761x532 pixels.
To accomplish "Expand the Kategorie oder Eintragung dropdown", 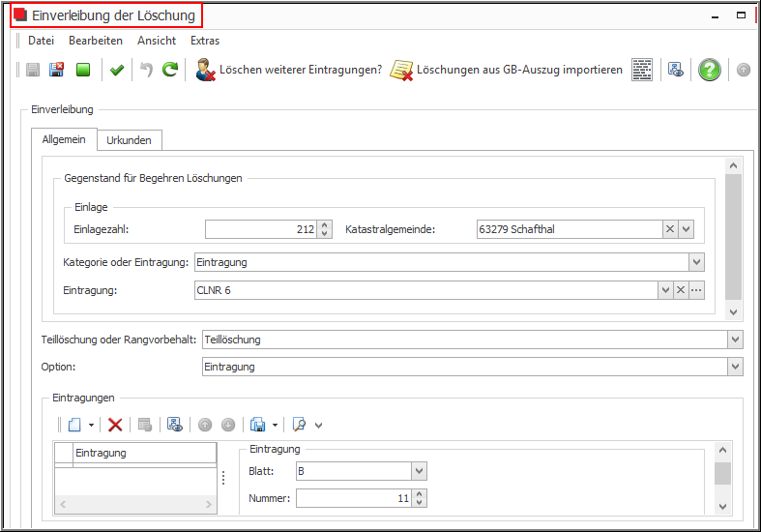I will [x=696, y=262].
